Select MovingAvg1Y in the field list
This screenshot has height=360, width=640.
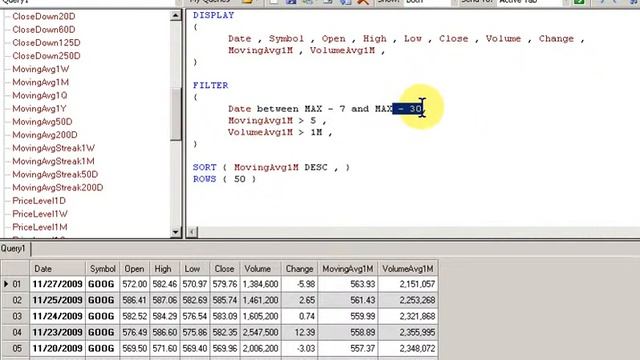[x=39, y=109]
